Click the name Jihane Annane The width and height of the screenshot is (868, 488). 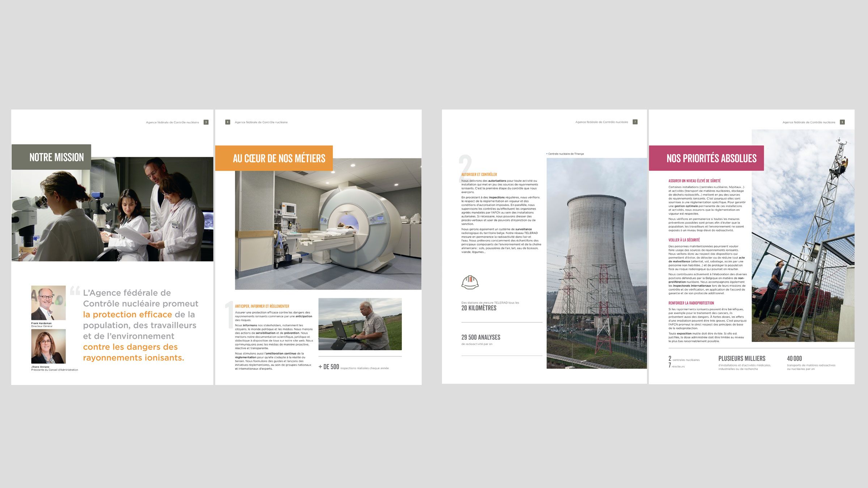click(x=40, y=367)
